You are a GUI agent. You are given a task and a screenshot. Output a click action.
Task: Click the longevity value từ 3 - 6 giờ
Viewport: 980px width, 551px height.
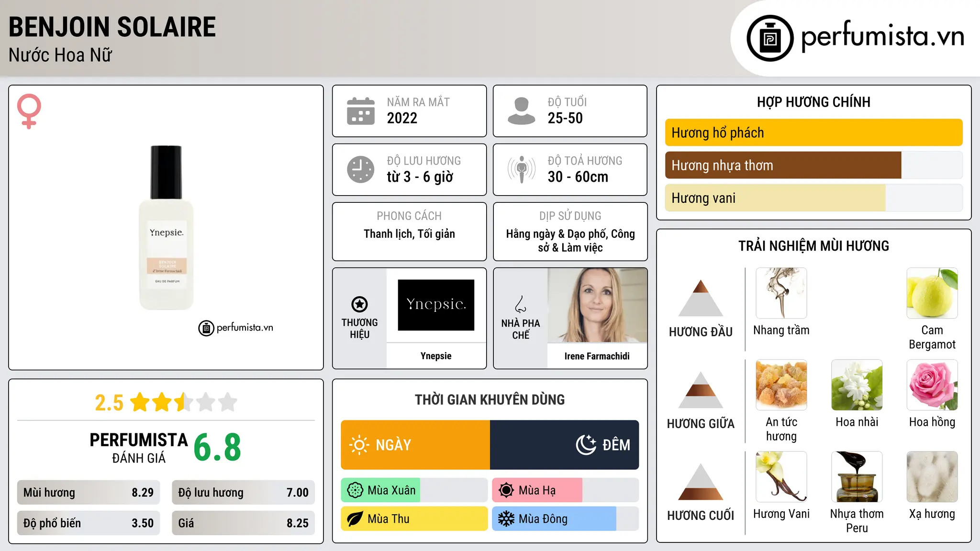420,177
